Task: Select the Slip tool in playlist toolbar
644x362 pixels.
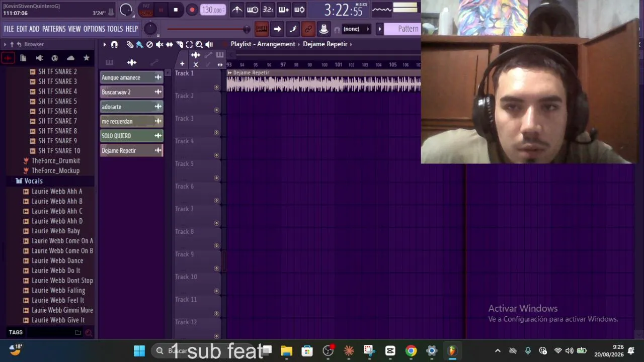Action: (170, 44)
